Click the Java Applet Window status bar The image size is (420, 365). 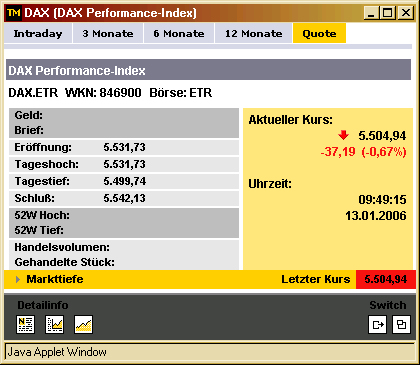210,352
